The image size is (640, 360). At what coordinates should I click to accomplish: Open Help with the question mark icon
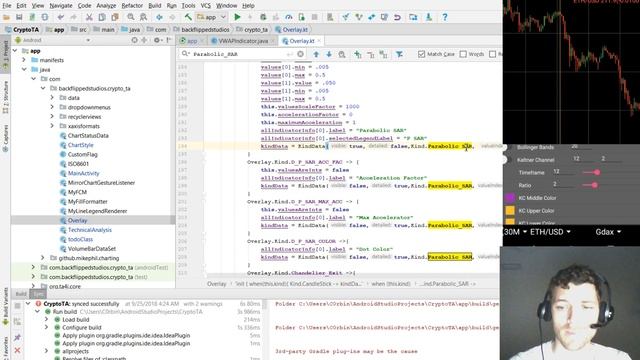pyautogui.click(x=444, y=17)
